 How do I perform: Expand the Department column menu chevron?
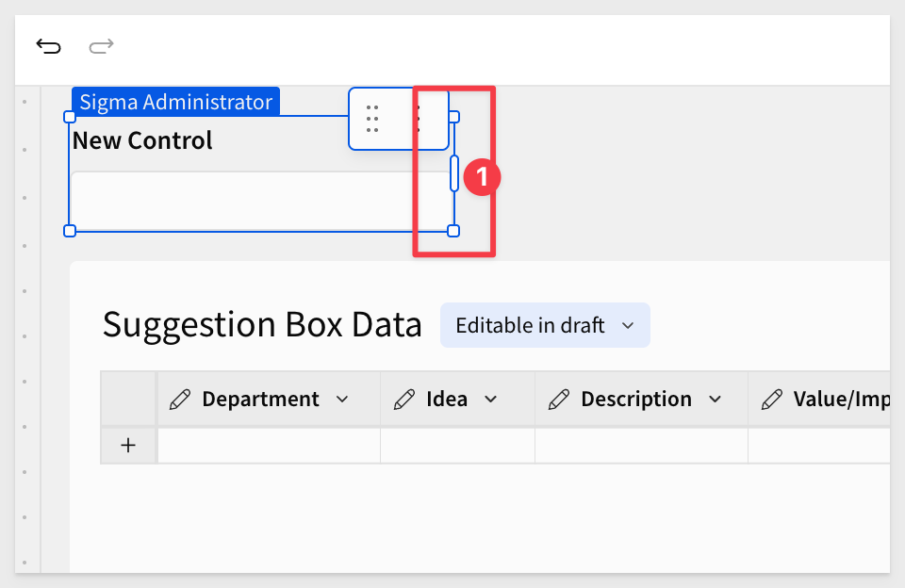(342, 400)
